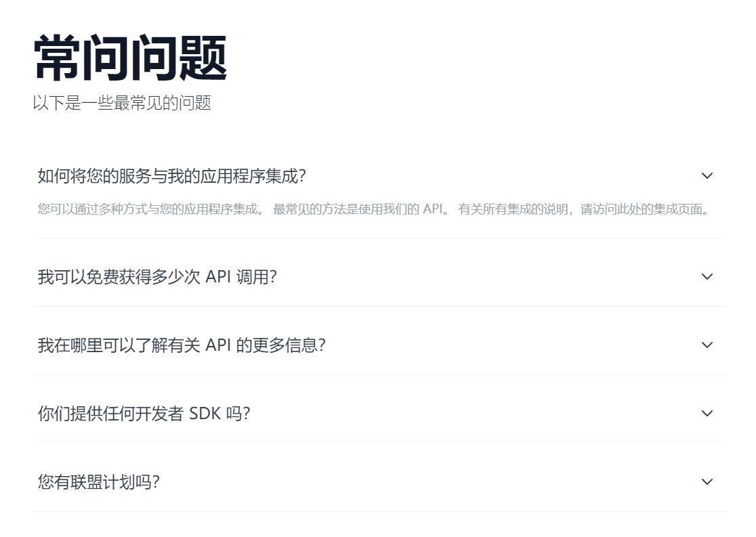Open the 你们提供任何开发者 SDK 吗? question

click(x=144, y=414)
